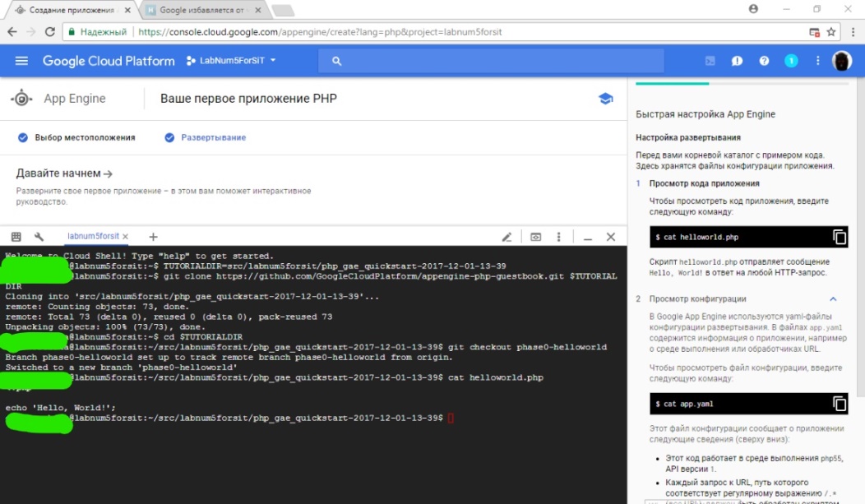Open the navigation hamburger menu
865x504 pixels.
click(21, 61)
